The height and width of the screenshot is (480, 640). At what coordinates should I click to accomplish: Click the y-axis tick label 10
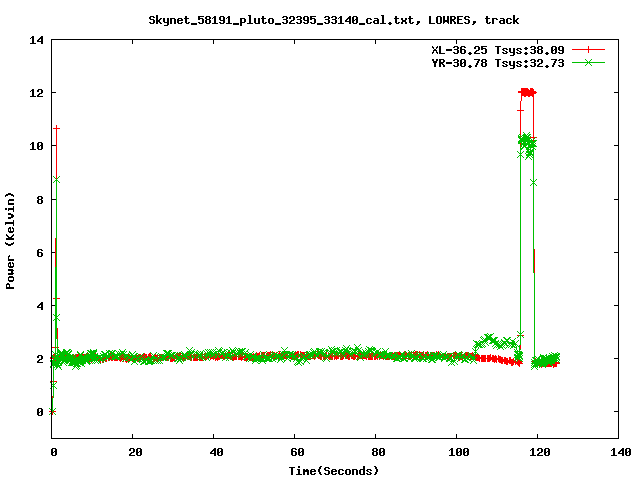(36, 146)
